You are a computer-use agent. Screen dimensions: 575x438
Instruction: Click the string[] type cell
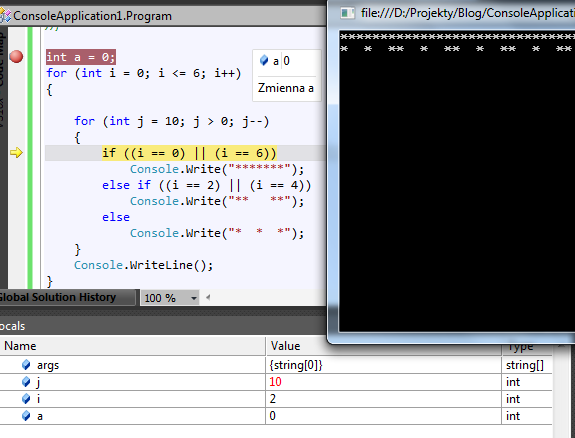pos(525,365)
